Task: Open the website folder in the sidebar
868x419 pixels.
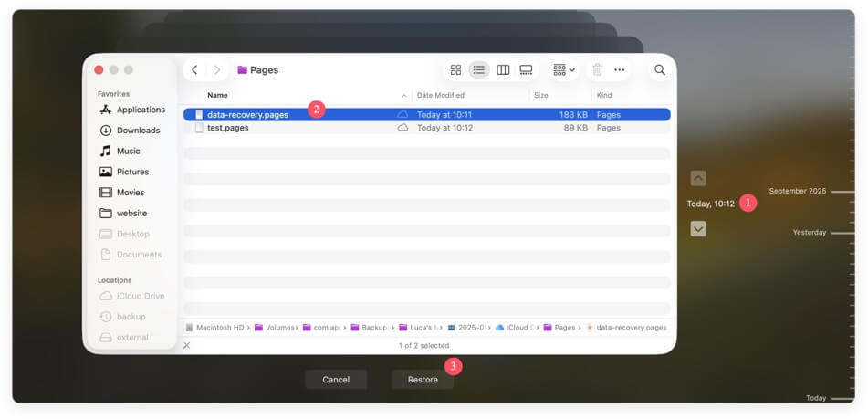Action: point(123,213)
